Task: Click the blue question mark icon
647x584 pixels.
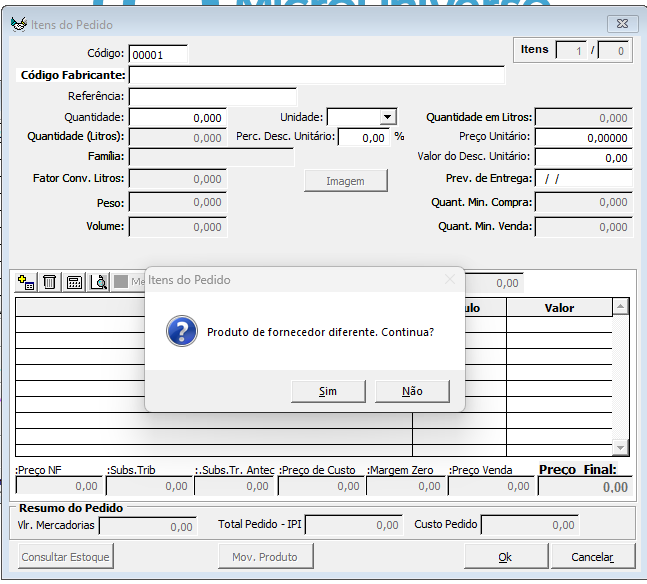Action: [x=180, y=332]
